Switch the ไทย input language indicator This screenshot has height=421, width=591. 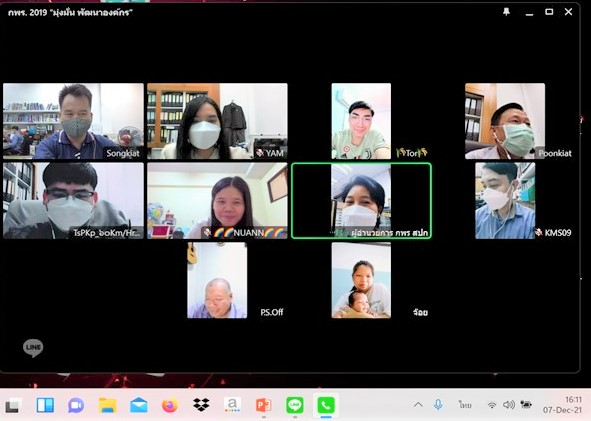465,405
